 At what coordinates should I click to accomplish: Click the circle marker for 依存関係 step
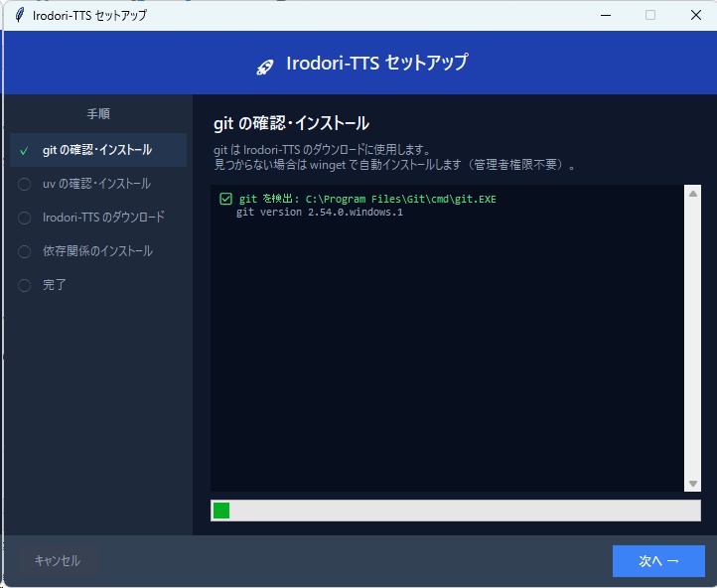tap(24, 251)
